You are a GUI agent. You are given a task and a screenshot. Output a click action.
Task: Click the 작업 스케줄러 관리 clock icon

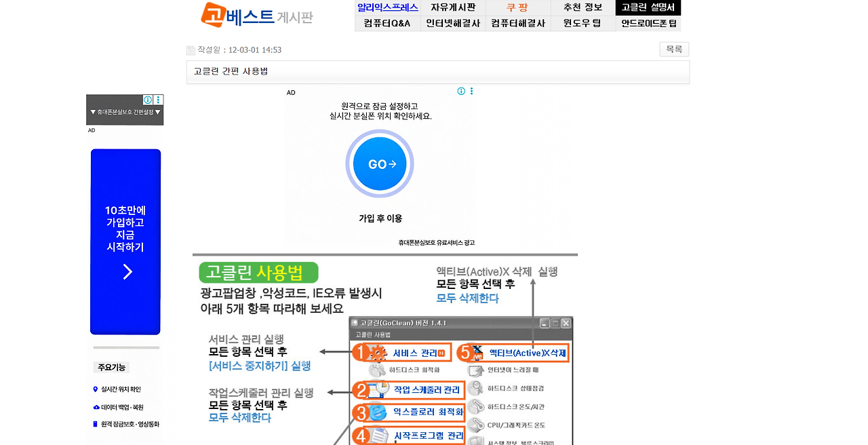pyautogui.click(x=378, y=389)
